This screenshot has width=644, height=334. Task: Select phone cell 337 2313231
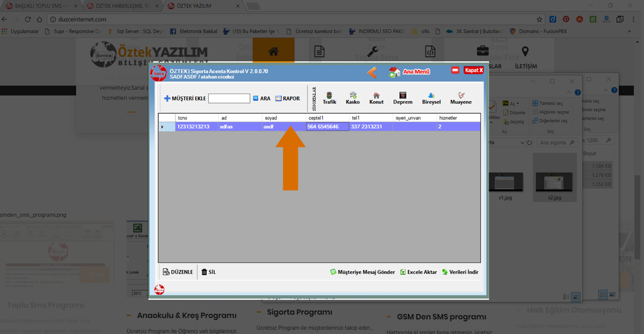click(x=371, y=127)
